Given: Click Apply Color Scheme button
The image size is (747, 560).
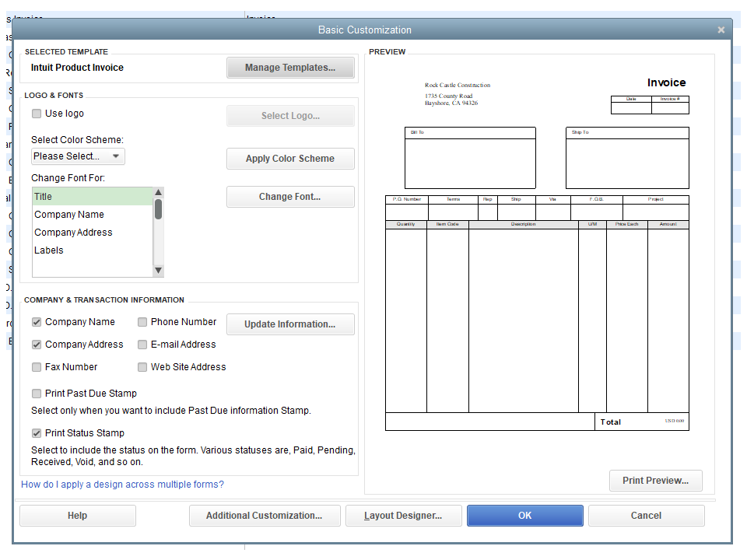Looking at the screenshot, I should (290, 159).
